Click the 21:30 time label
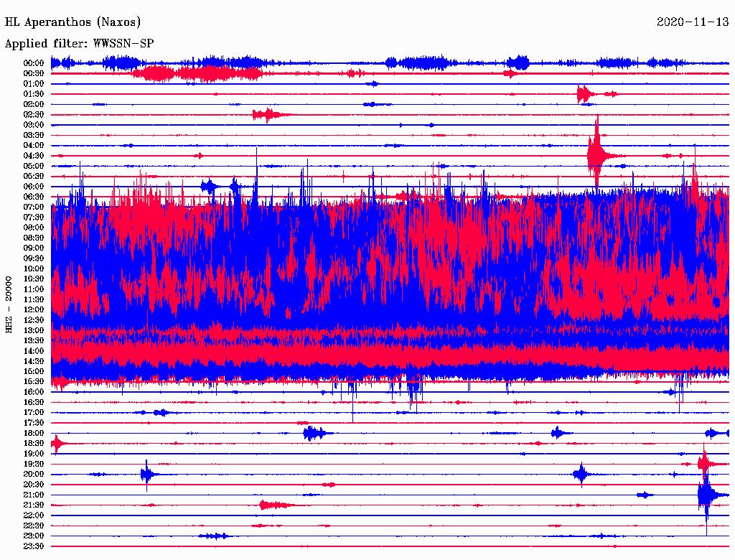 tap(34, 505)
